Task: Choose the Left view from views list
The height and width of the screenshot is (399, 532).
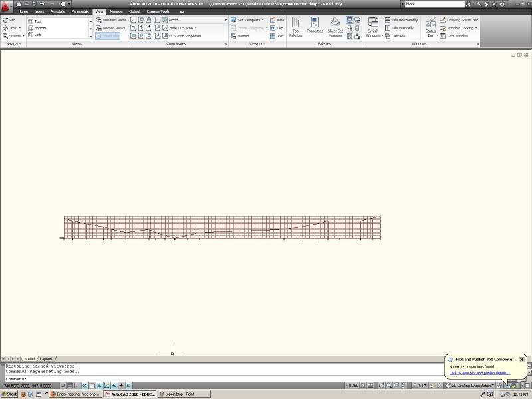Action: [x=35, y=35]
